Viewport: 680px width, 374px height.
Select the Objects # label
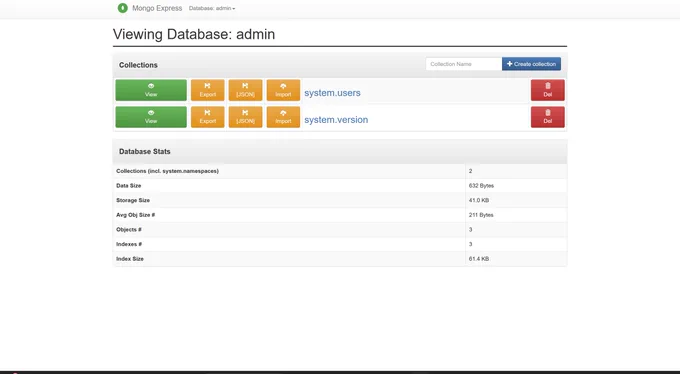pos(129,230)
